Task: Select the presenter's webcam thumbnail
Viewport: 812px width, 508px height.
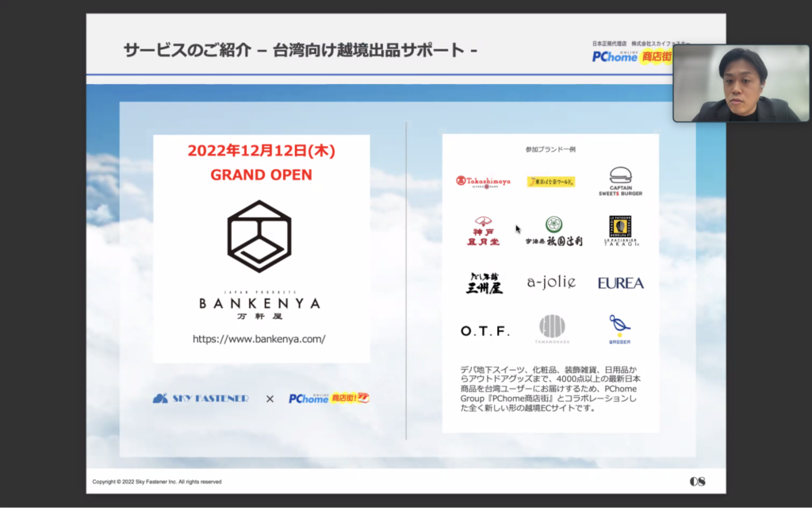Action: click(741, 83)
